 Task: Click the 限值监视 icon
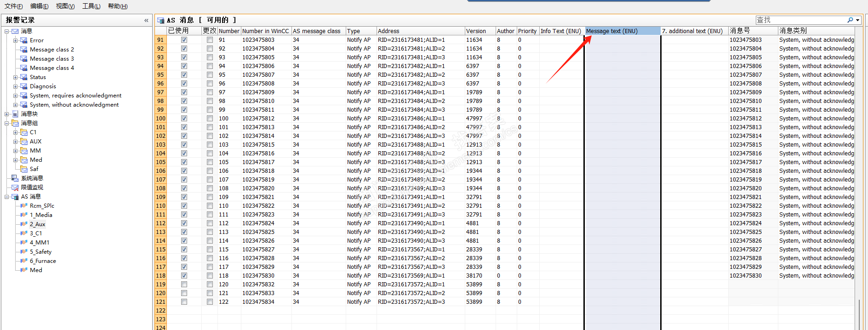tap(15, 188)
